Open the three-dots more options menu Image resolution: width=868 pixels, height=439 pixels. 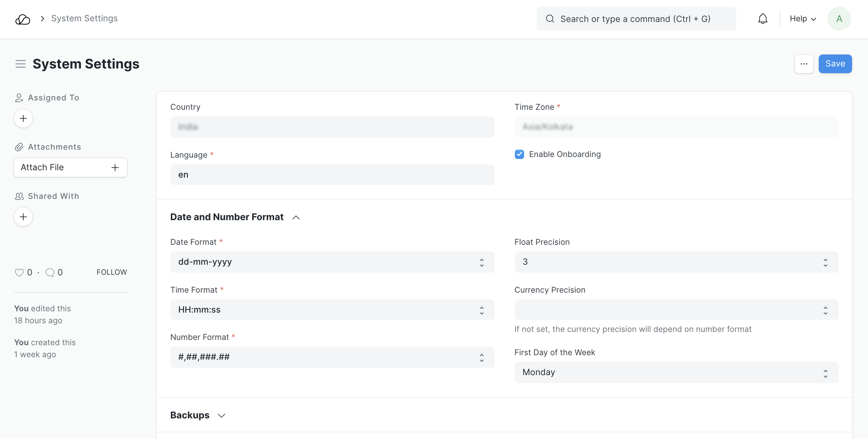click(803, 64)
